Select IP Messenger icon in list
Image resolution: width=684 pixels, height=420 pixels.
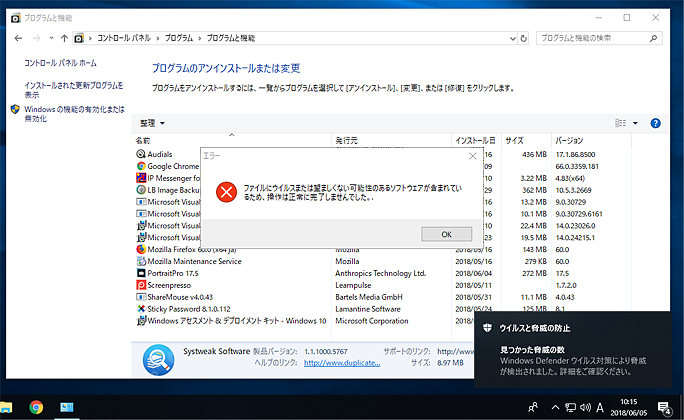point(141,178)
